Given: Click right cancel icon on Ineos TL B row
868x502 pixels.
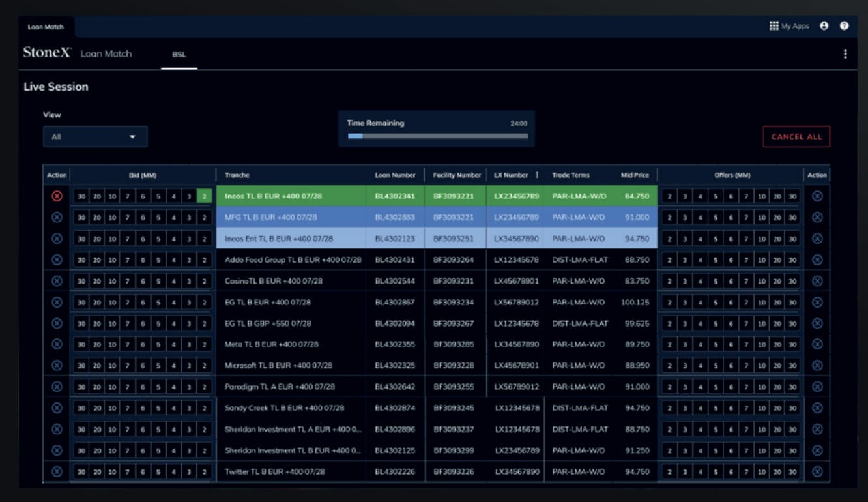Looking at the screenshot, I should click(x=817, y=196).
